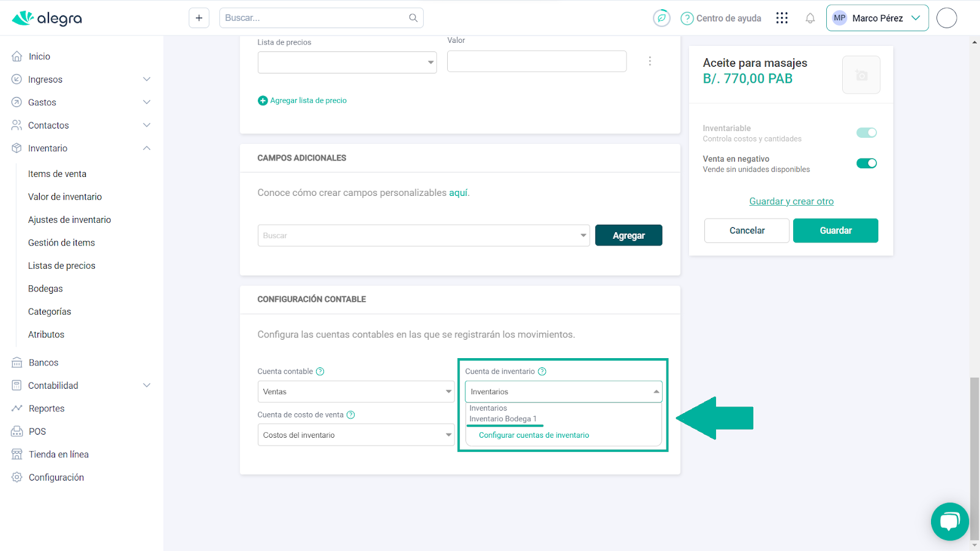The height and width of the screenshot is (551, 980).
Task: Open the chat support bubble
Action: pyautogui.click(x=950, y=522)
